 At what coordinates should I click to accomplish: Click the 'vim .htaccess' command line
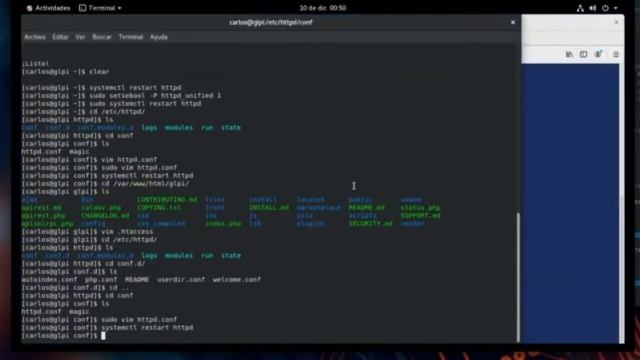(87, 231)
